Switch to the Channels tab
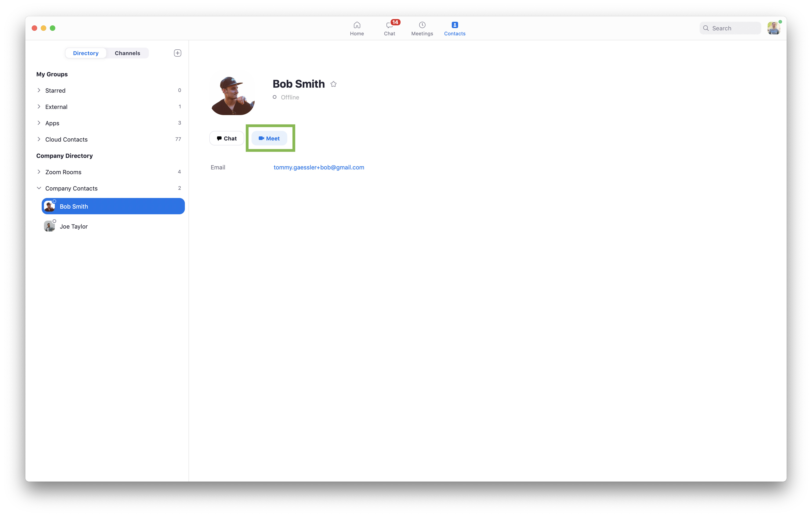Viewport: 812px width, 516px height. click(x=127, y=53)
